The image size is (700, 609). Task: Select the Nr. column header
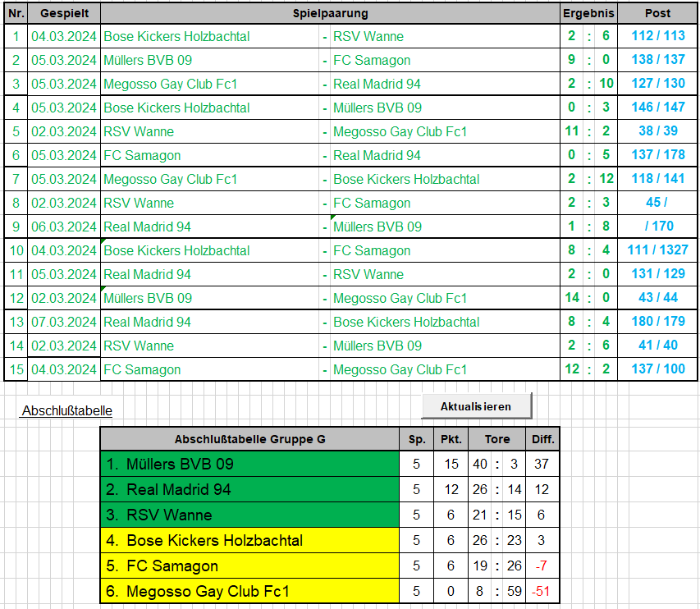[x=16, y=13]
